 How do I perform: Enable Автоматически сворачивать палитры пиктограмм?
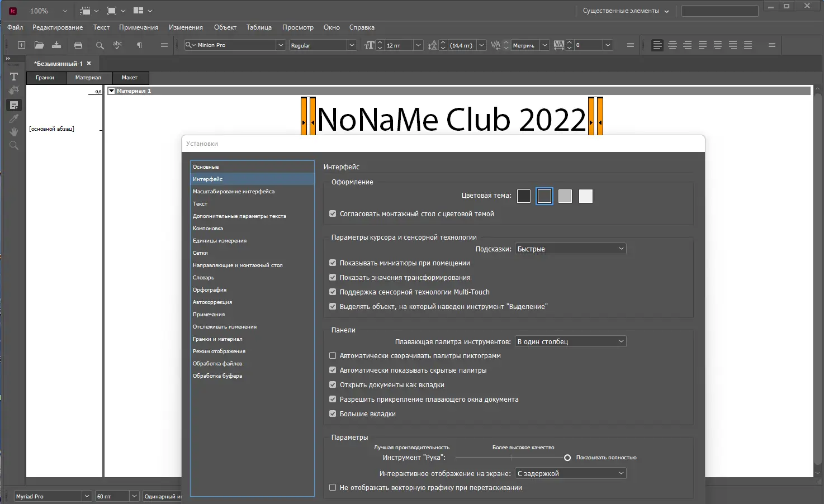tap(333, 355)
